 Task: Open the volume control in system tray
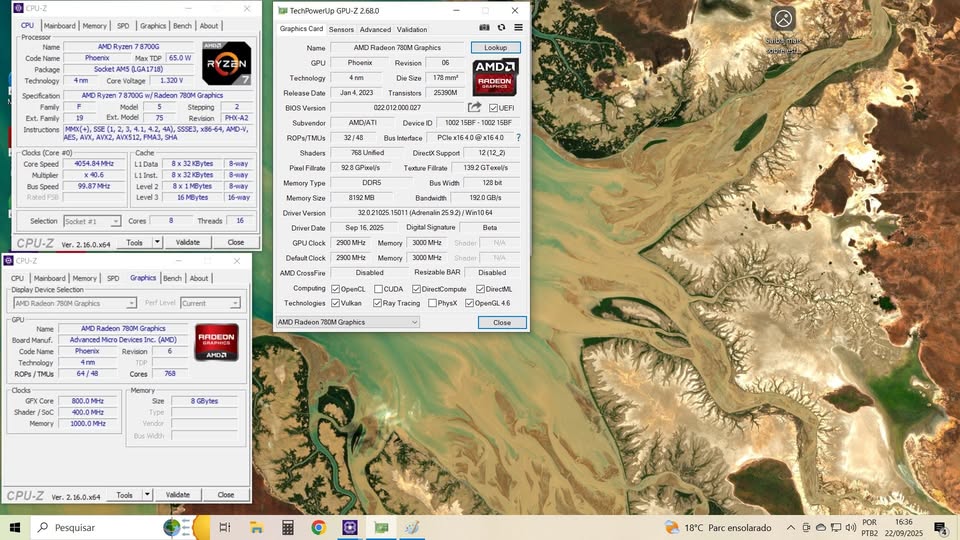pos(850,527)
